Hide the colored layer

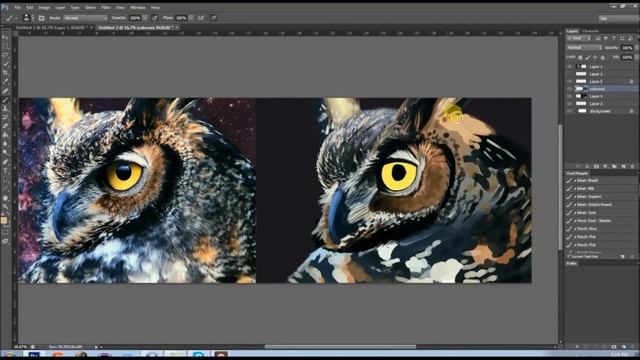569,89
